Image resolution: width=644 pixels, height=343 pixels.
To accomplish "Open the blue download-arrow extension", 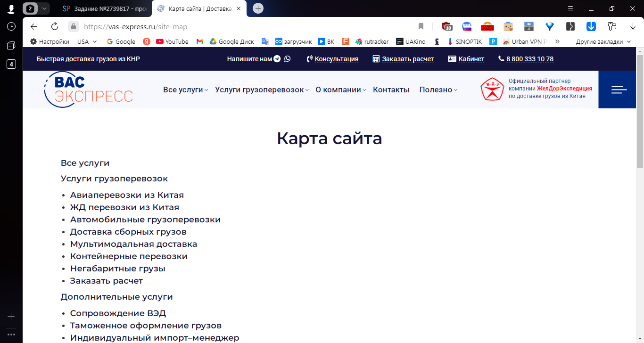I will pos(591,26).
